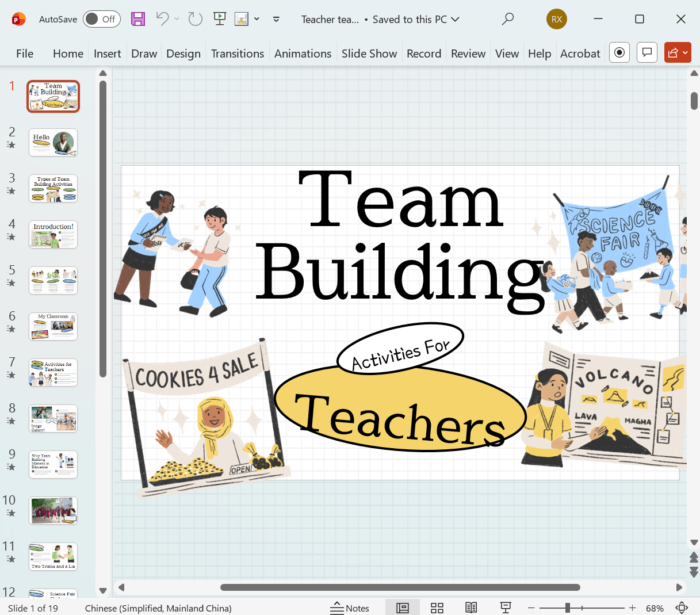Open Search with the magnifier icon

507,18
